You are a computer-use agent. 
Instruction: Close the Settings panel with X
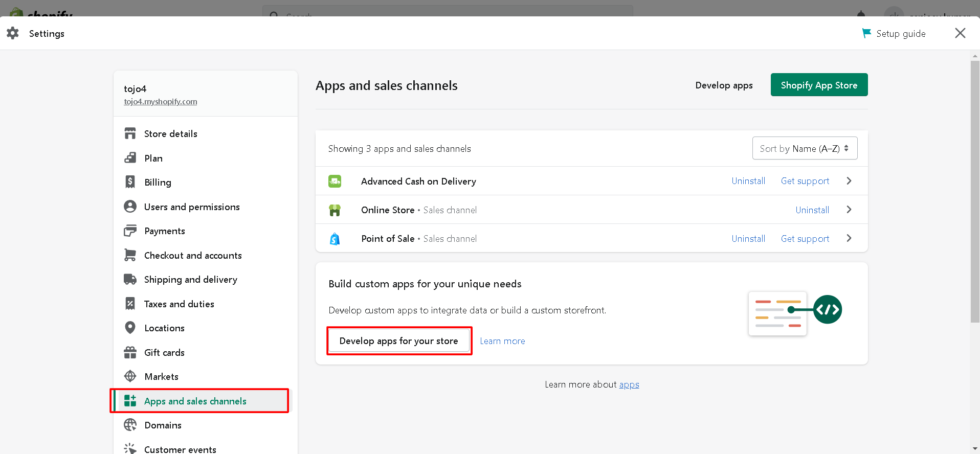click(x=960, y=33)
